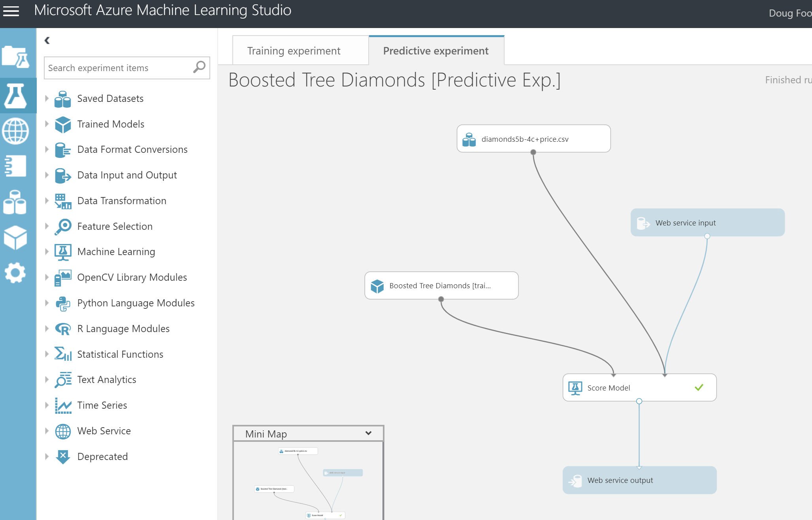Select the Web service input node

[707, 223]
